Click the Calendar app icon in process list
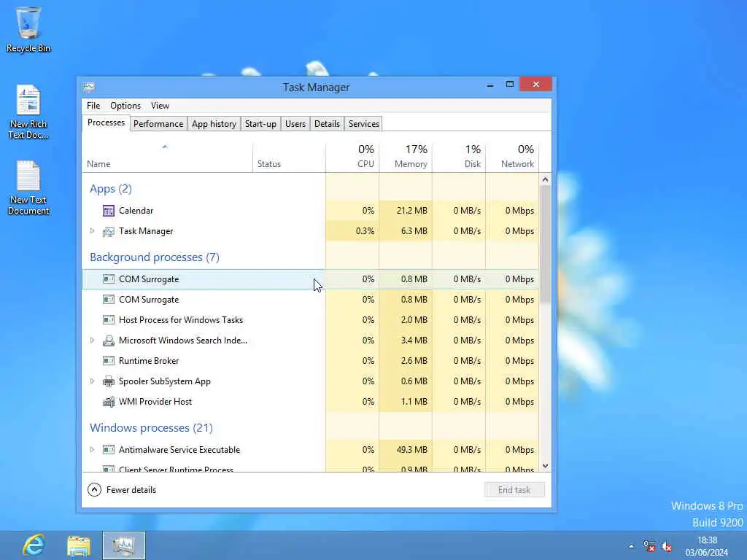 (x=109, y=211)
